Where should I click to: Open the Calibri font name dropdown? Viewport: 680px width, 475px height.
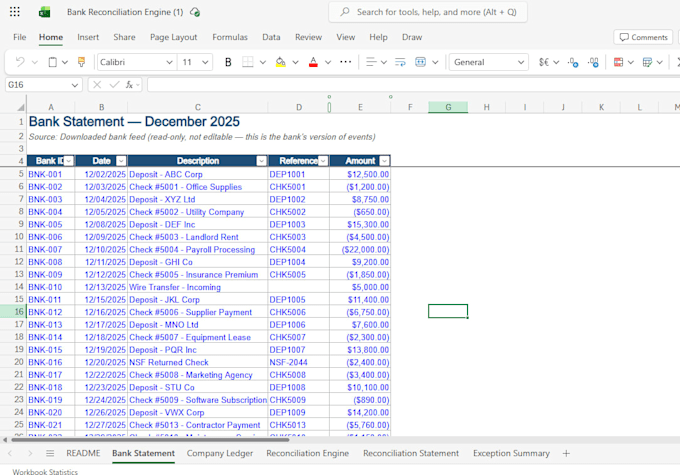pos(169,62)
